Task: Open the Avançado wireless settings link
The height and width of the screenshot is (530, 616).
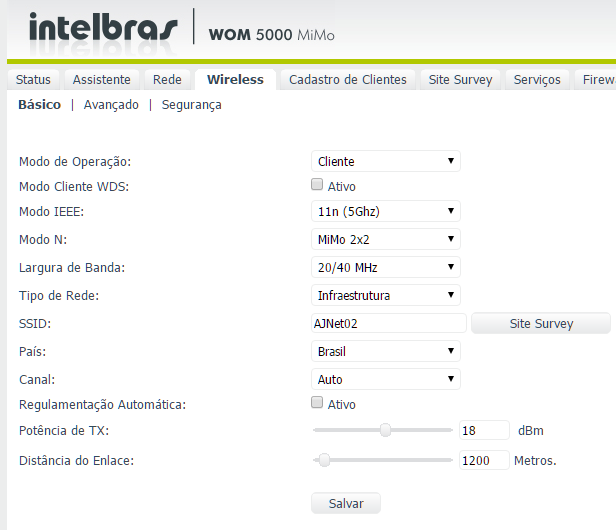Action: [111, 105]
